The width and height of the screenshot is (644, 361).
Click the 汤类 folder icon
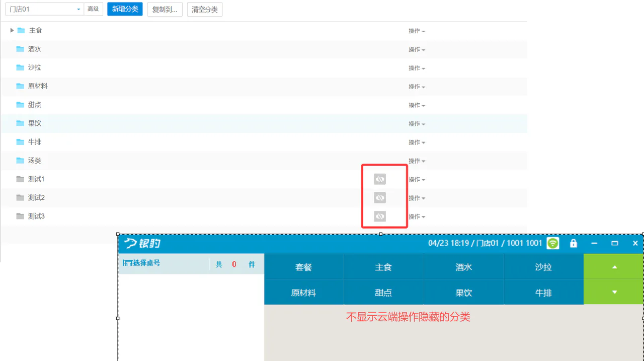[x=20, y=160]
